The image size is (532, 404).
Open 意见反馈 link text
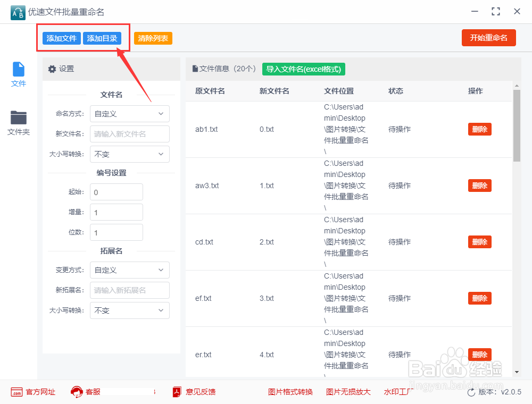(x=201, y=392)
